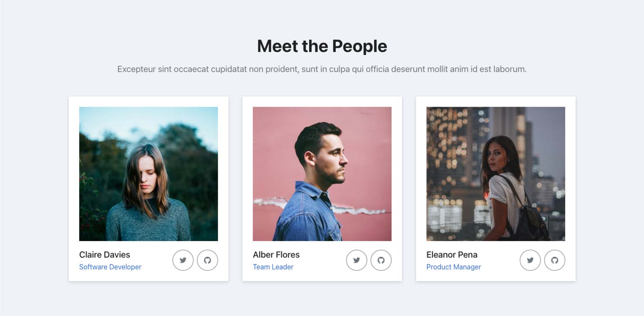Viewport: 644px width, 316px height.
Task: Select Alber Flores' profile photo
Action: click(322, 174)
